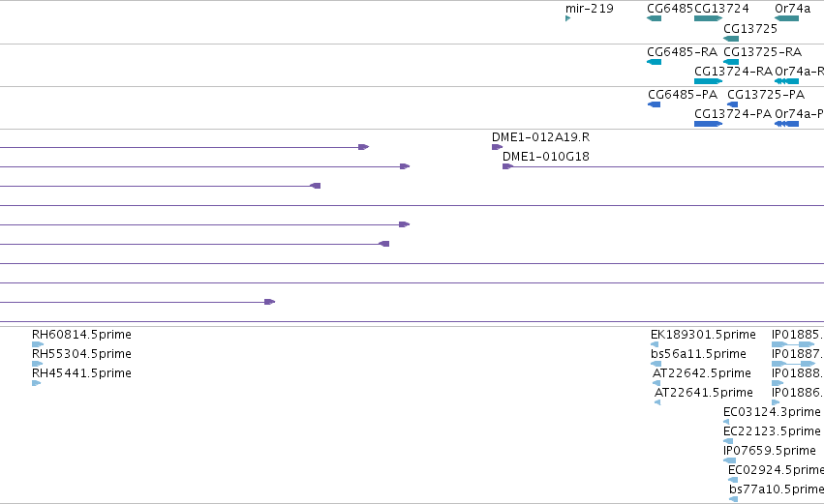824x504 pixels.
Task: Open transcript CG6485-RA
Action: [x=655, y=62]
